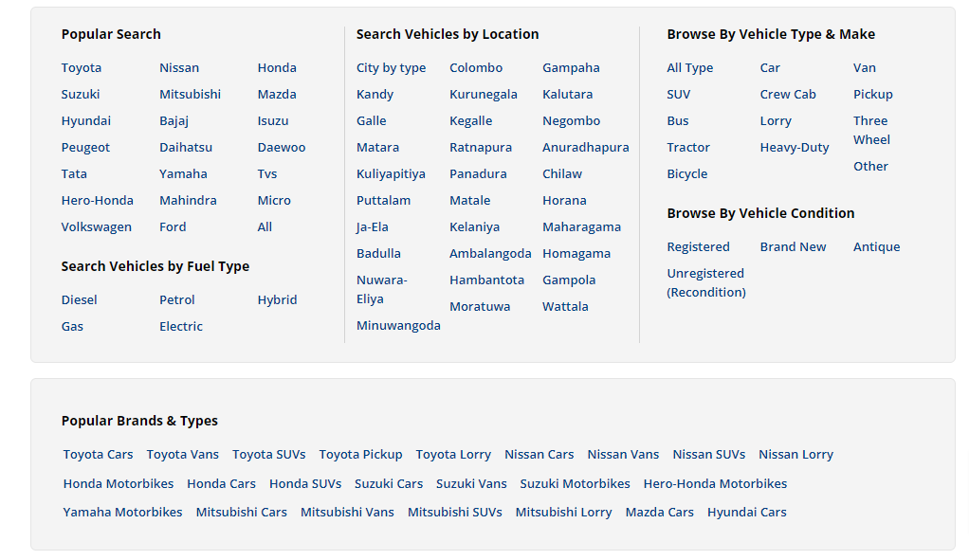969x560 pixels.
Task: Open the Nuwara-Eliya location link
Action: (x=381, y=289)
